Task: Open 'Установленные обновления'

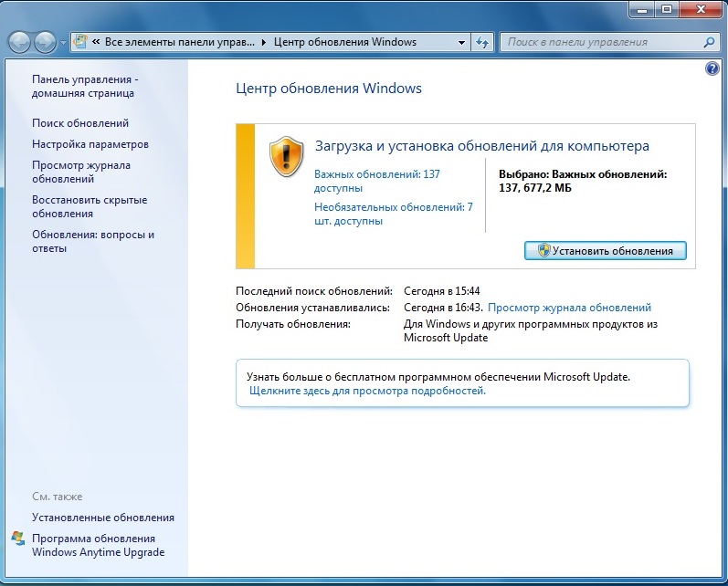Action: 103,518
